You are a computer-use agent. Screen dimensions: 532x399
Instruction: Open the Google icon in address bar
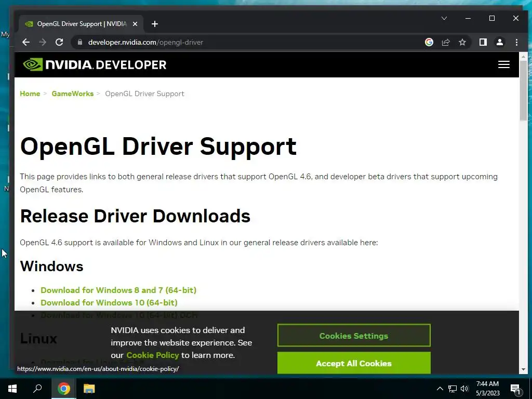click(429, 42)
